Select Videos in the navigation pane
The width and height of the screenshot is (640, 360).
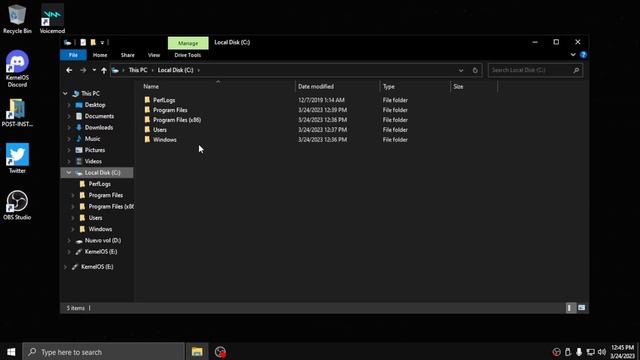pos(93,161)
